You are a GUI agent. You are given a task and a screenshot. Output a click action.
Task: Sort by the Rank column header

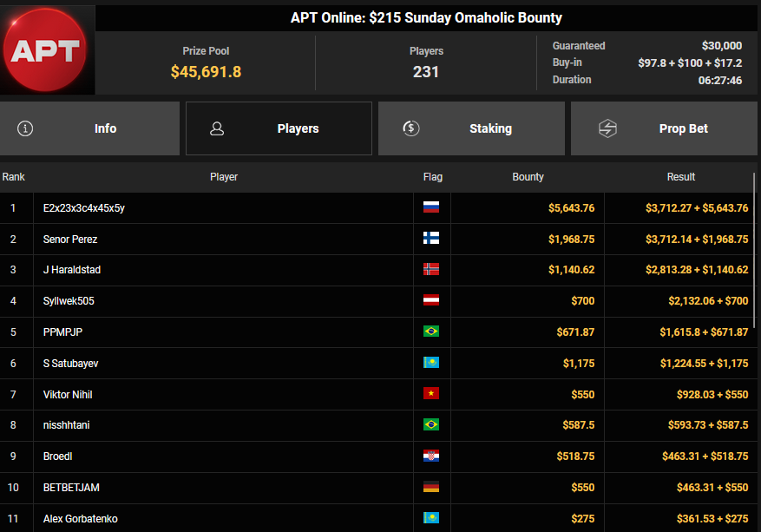point(14,177)
